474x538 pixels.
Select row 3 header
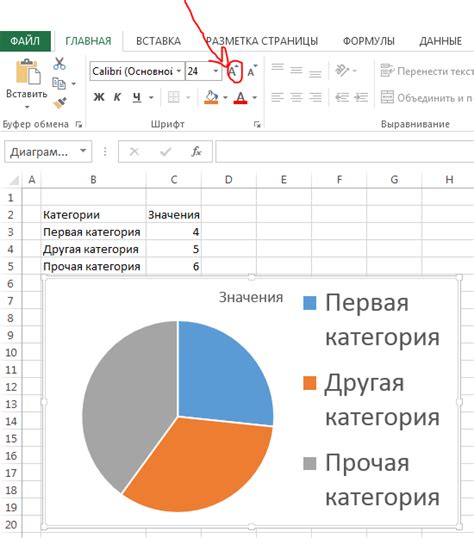[11, 232]
